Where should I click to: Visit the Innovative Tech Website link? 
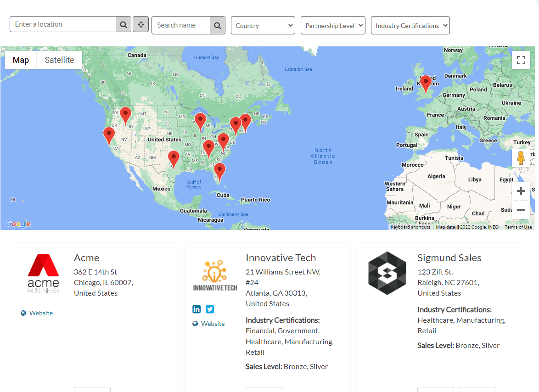213,324
